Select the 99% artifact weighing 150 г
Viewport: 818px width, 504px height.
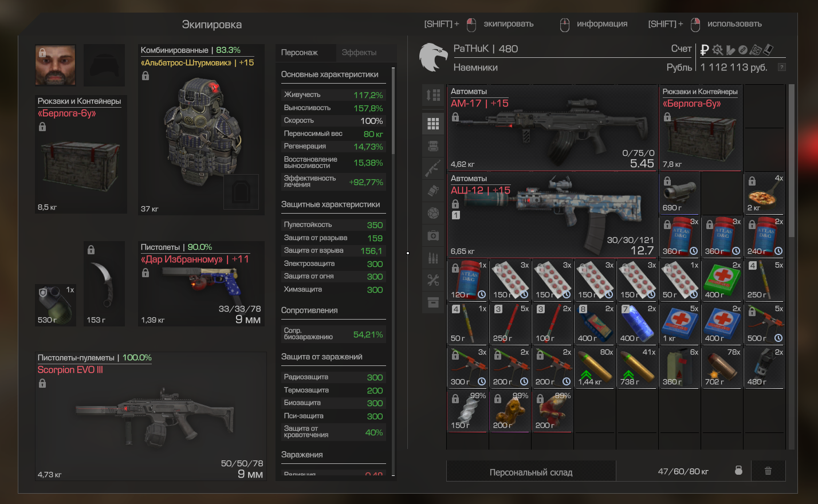pos(467,411)
